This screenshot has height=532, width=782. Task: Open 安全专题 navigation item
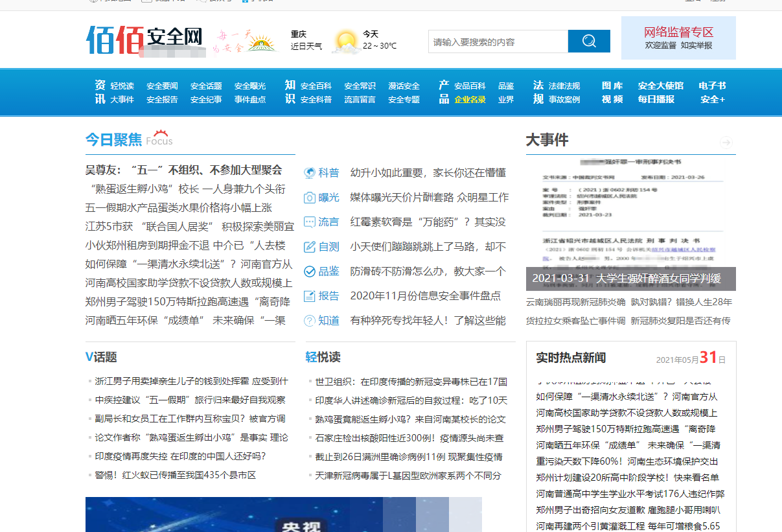404,100
